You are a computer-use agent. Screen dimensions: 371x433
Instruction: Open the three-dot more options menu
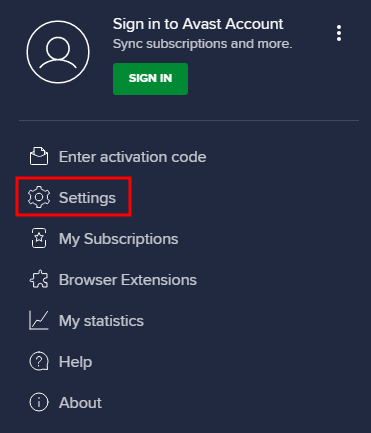[339, 33]
